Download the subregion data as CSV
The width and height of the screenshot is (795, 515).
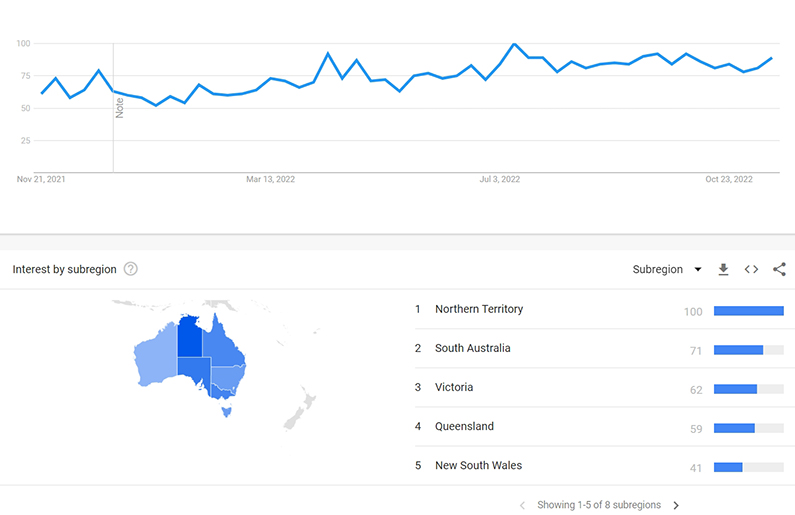pos(724,269)
